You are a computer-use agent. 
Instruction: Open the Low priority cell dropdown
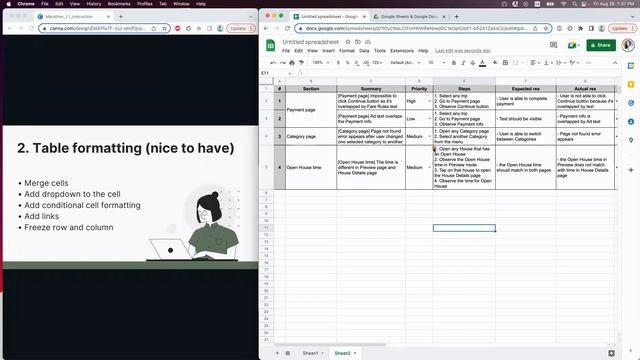click(x=429, y=119)
